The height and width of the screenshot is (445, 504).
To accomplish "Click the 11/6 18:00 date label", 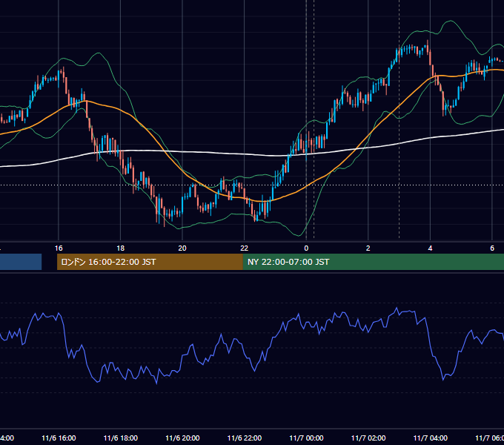I will pyautogui.click(x=121, y=438).
